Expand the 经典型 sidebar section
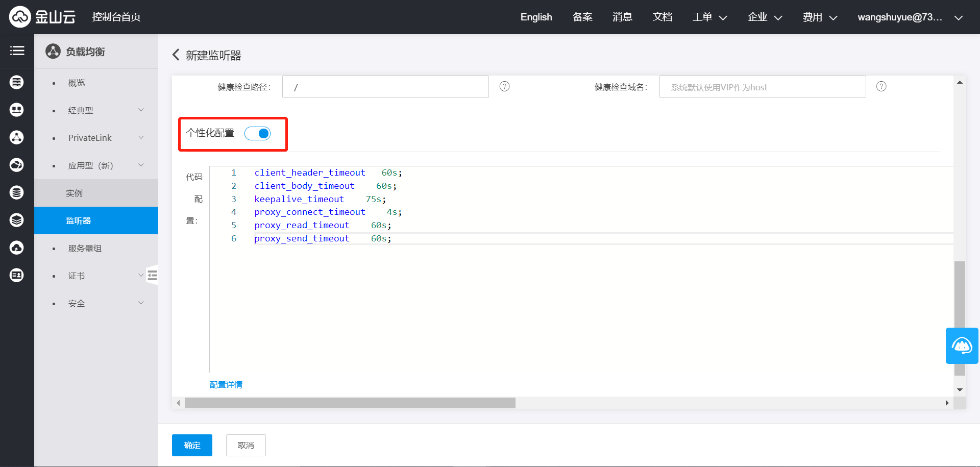Viewport: 980px width, 467px height. coord(141,110)
